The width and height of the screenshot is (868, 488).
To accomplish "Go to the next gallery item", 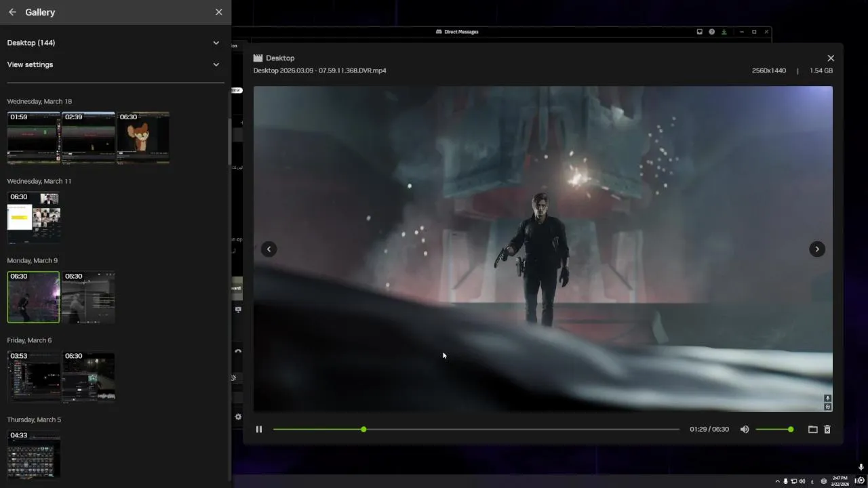I will pos(817,249).
